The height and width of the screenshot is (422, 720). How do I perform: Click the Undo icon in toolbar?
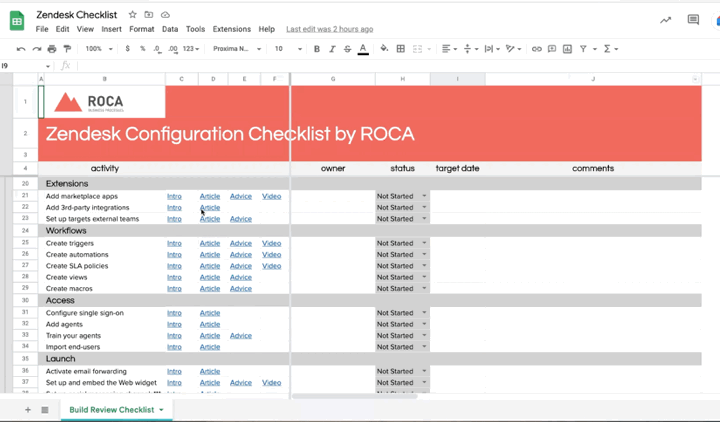point(21,49)
